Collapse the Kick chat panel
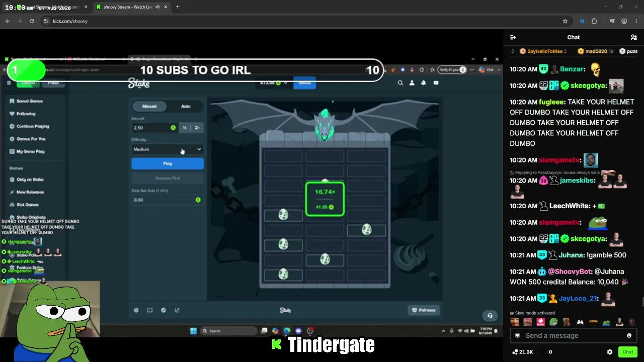644x362 pixels. point(513,37)
